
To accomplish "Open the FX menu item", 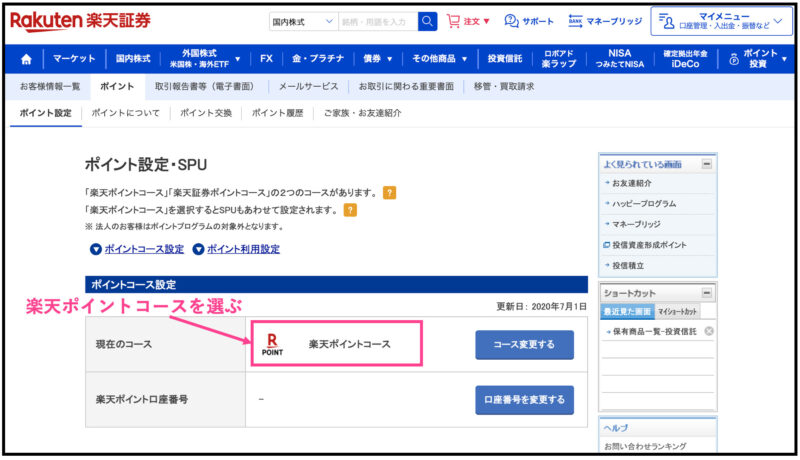I will click(266, 59).
